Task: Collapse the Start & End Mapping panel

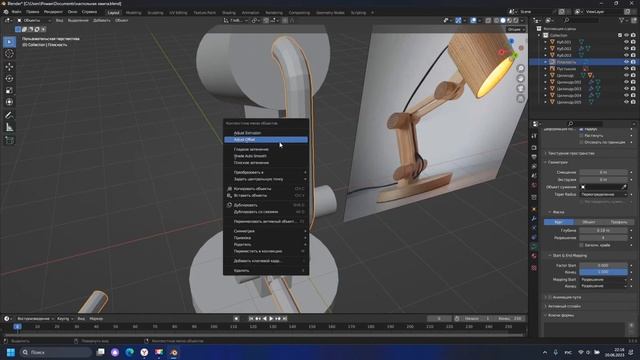Action: pyautogui.click(x=569, y=256)
